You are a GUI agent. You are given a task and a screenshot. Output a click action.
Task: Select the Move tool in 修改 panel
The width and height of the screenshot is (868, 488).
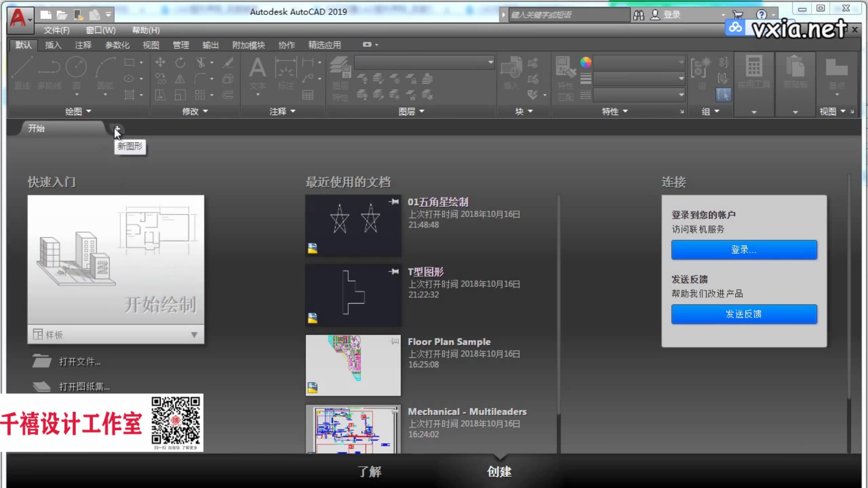tap(160, 62)
